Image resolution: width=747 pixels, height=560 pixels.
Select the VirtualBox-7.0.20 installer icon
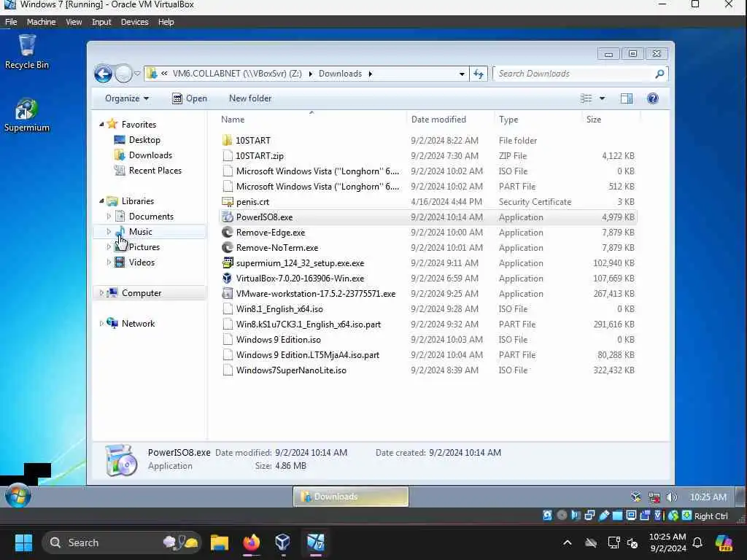pos(228,278)
